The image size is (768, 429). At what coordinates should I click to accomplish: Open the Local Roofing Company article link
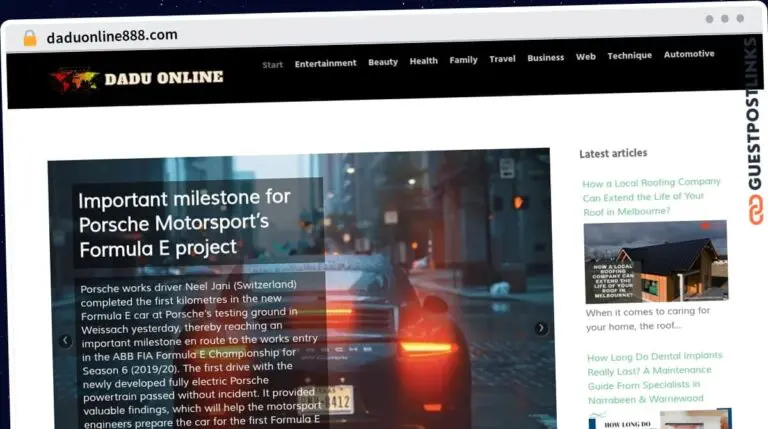(652, 197)
